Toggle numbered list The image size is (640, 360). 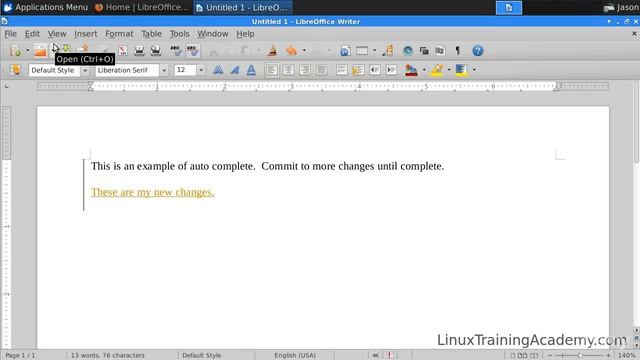click(x=342, y=70)
